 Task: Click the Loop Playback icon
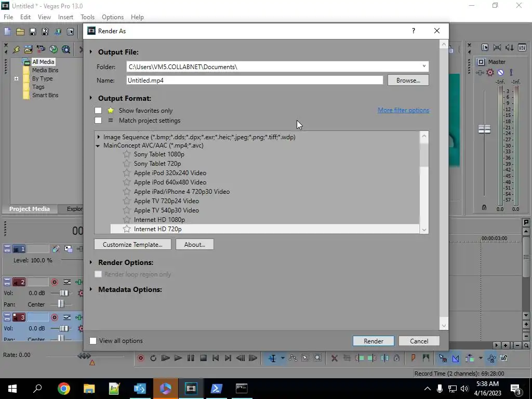(x=153, y=358)
